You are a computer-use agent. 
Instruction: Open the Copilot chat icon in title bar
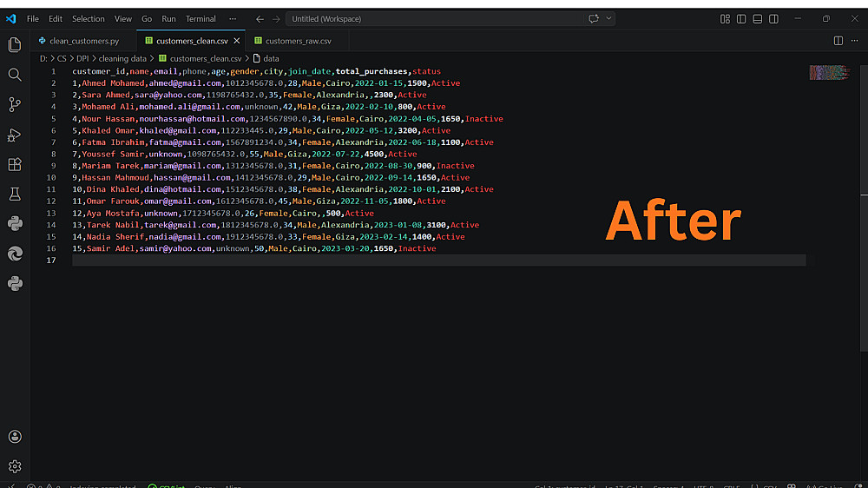(594, 19)
